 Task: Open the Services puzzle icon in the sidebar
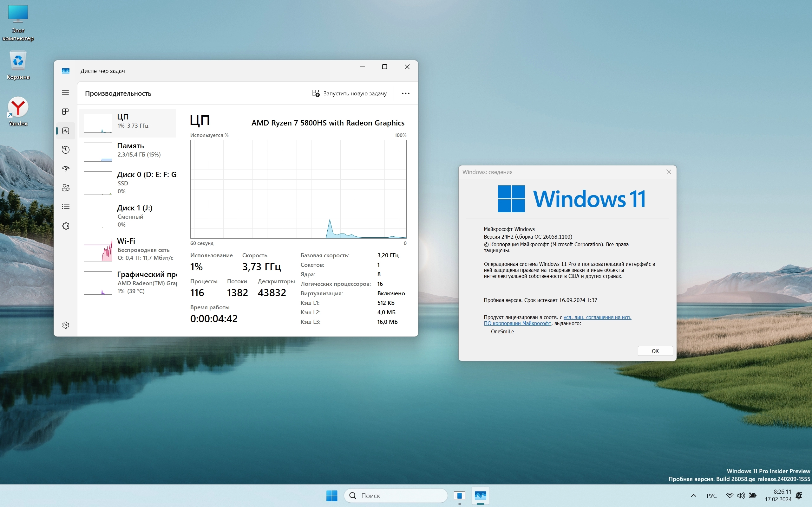click(65, 226)
